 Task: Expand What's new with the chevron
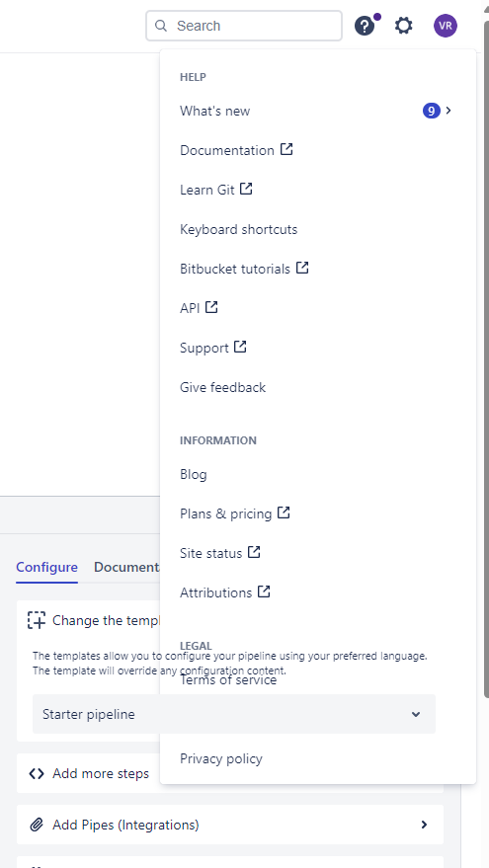pos(448,111)
